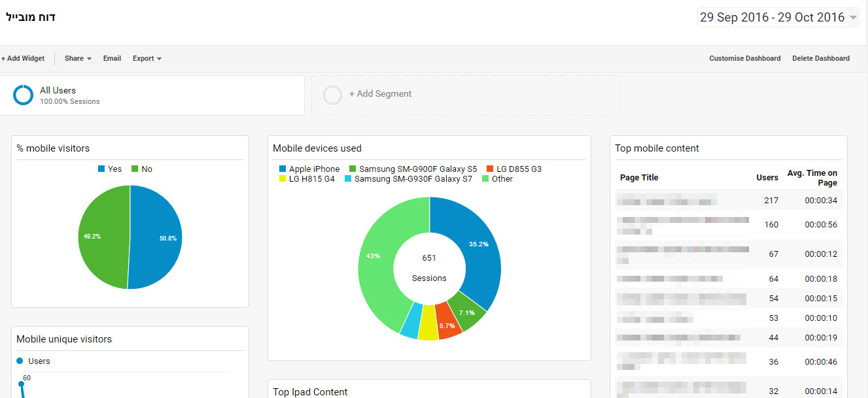Click the row with 67 users

click(729, 254)
